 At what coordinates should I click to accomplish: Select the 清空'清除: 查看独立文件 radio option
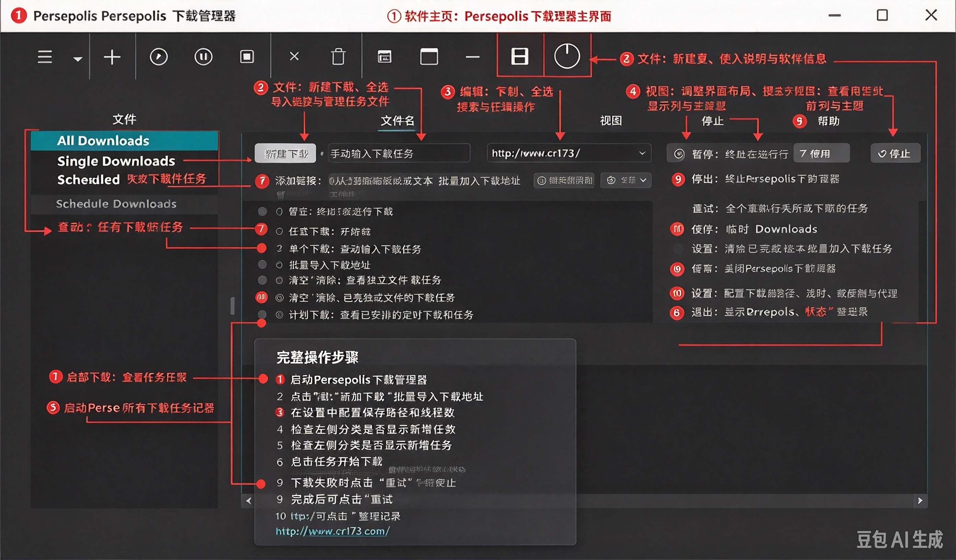(x=280, y=280)
